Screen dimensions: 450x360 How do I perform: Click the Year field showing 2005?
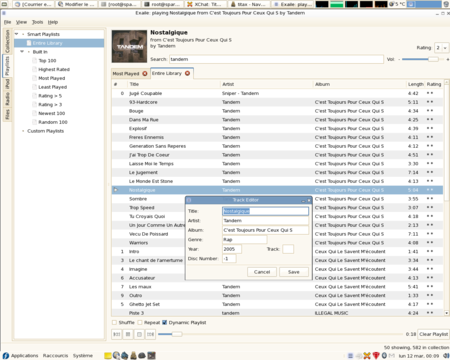click(x=232, y=249)
